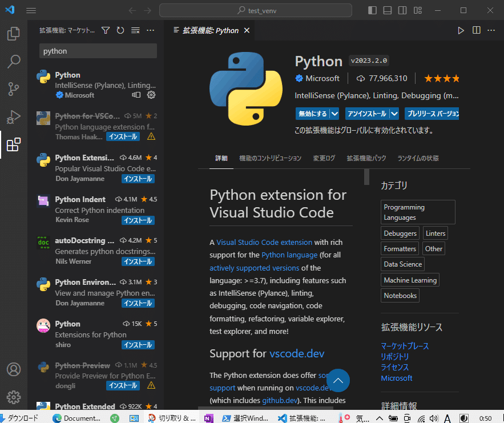
Task: Toggle the bottom panel visibility
Action: (x=388, y=11)
